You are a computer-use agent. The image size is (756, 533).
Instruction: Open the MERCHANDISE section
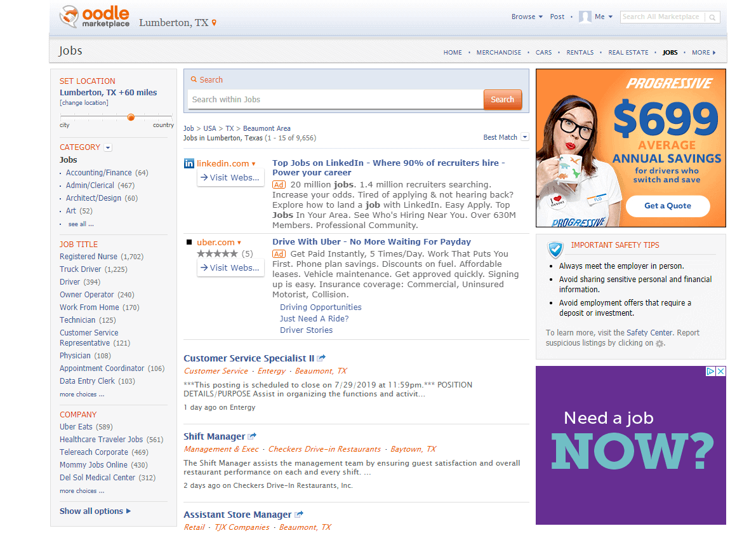click(498, 52)
